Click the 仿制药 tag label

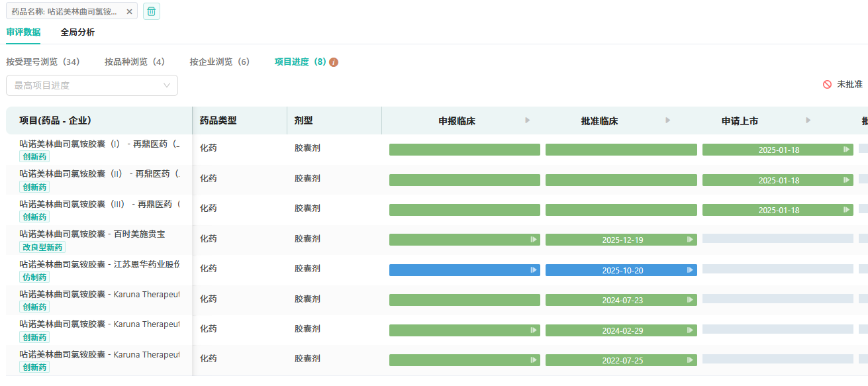coord(34,277)
